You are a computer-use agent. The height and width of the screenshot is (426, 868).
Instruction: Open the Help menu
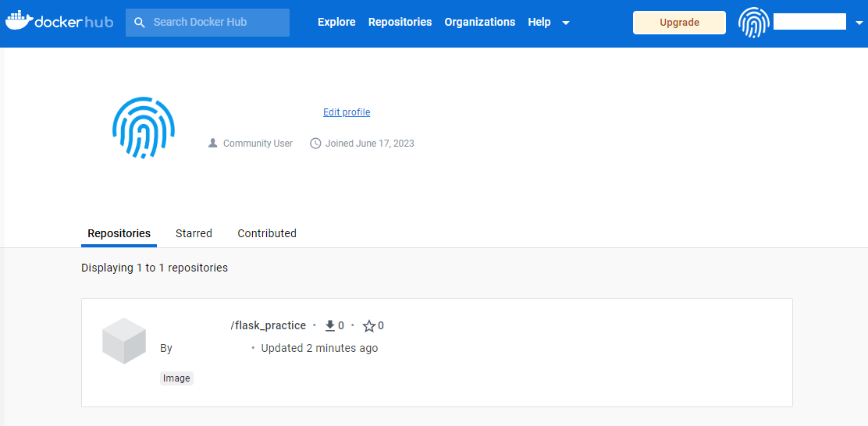[x=539, y=22]
